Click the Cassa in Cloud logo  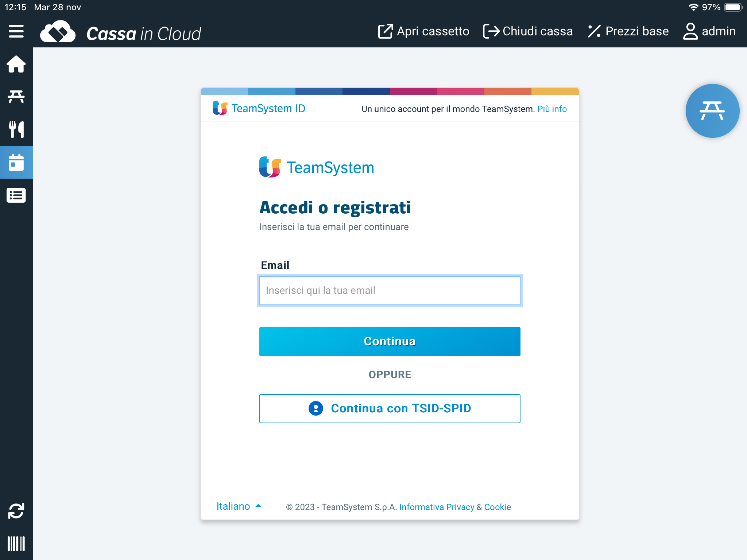pos(120,33)
